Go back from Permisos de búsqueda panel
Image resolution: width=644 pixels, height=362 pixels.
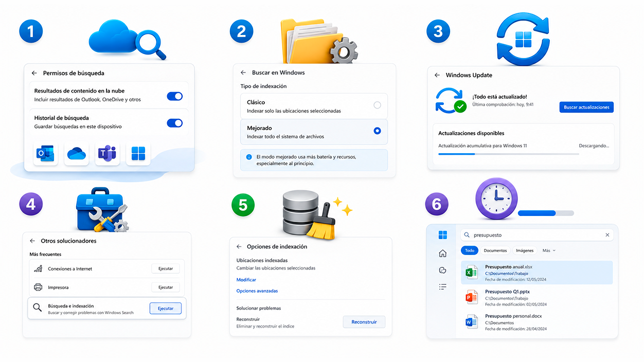(34, 73)
